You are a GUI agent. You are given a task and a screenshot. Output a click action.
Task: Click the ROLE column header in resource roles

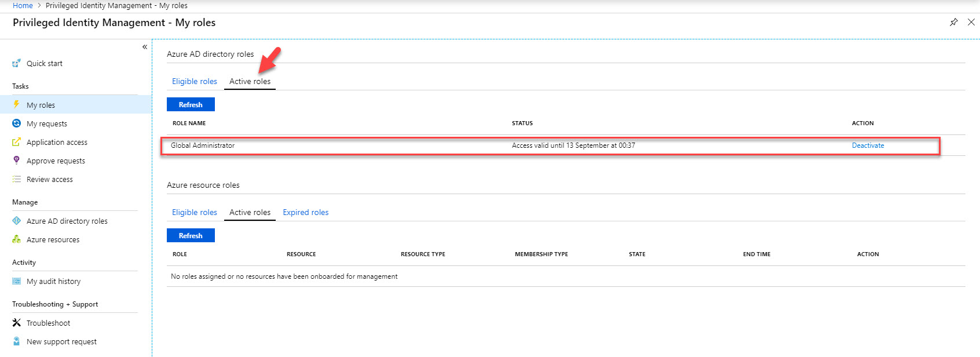click(x=180, y=254)
